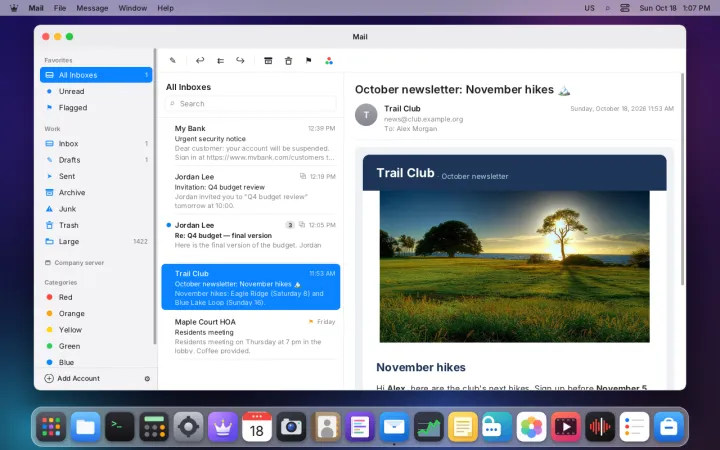
Task: Open the Large folder
Action: pyautogui.click(x=96, y=242)
